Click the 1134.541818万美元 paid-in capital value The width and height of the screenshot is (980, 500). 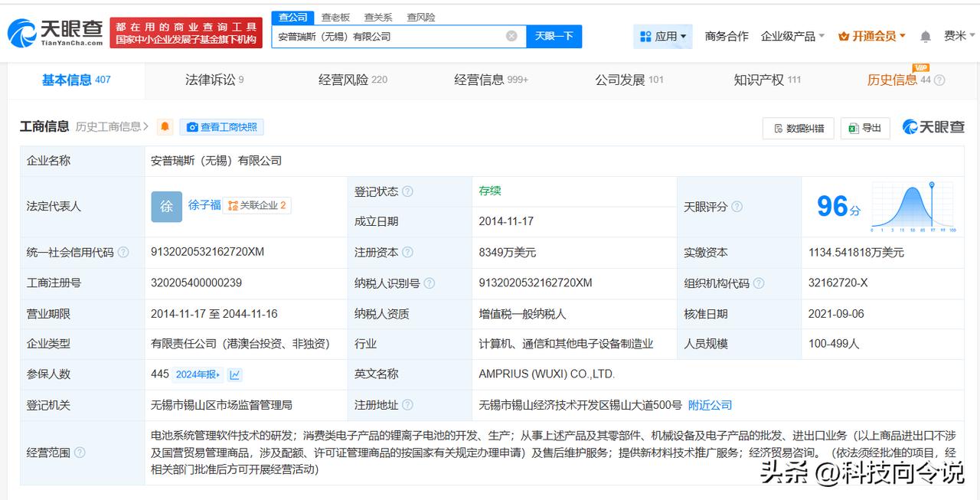click(856, 252)
